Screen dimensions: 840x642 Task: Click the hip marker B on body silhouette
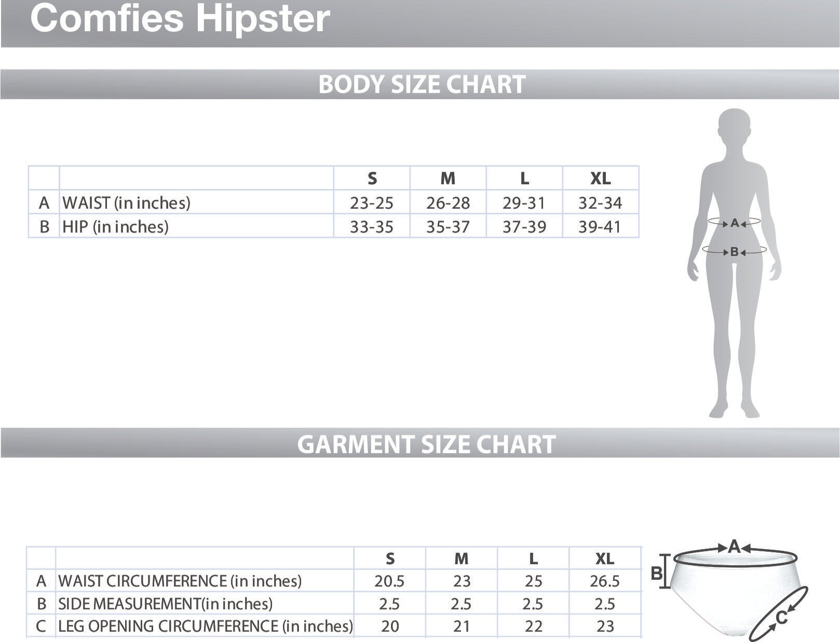point(734,252)
